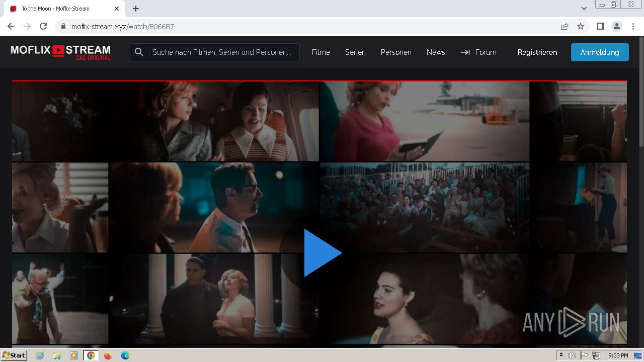Open the volume control in the tray
The width and height of the screenshot is (644, 362).
click(x=572, y=355)
